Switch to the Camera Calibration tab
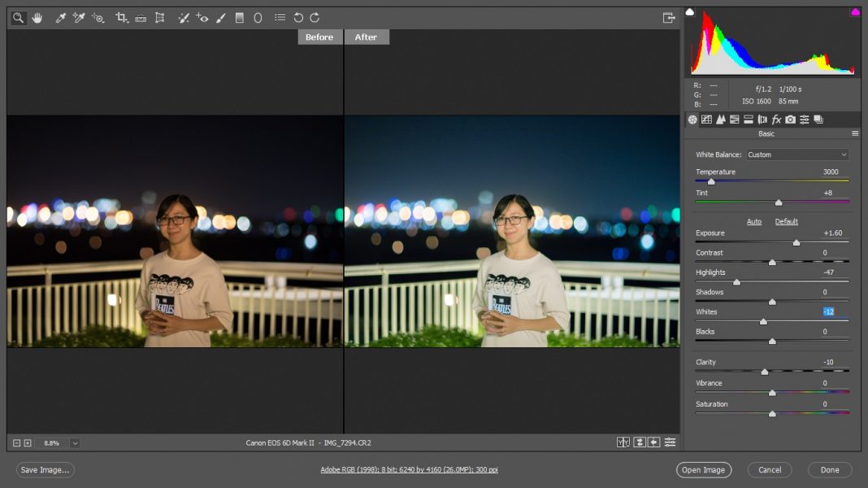Viewport: 868px width, 488px height. click(791, 119)
